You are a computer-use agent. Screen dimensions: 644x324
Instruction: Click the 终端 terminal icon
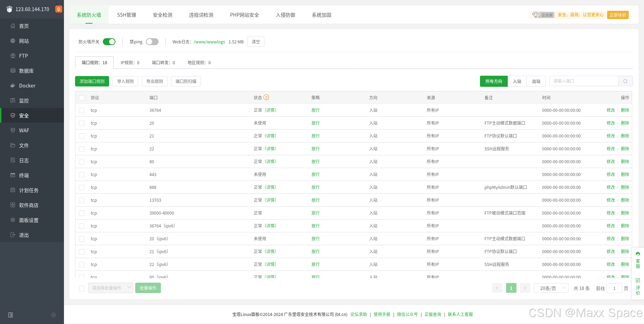click(x=13, y=175)
